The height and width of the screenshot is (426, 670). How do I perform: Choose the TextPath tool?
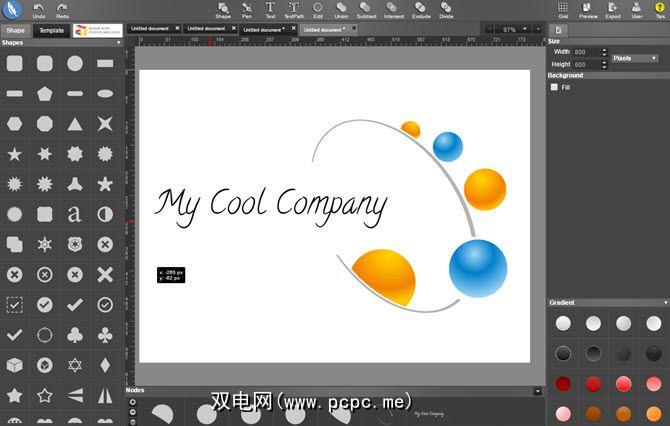click(294, 9)
